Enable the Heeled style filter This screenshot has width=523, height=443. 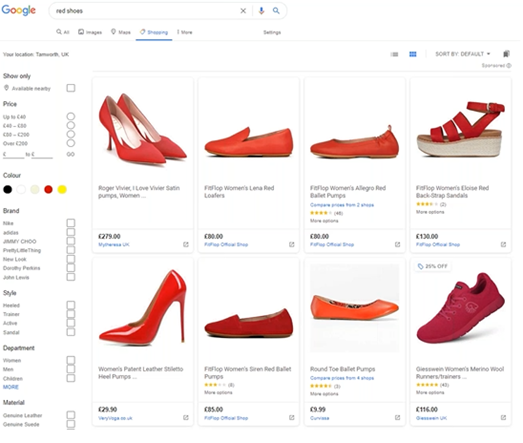[71, 305]
